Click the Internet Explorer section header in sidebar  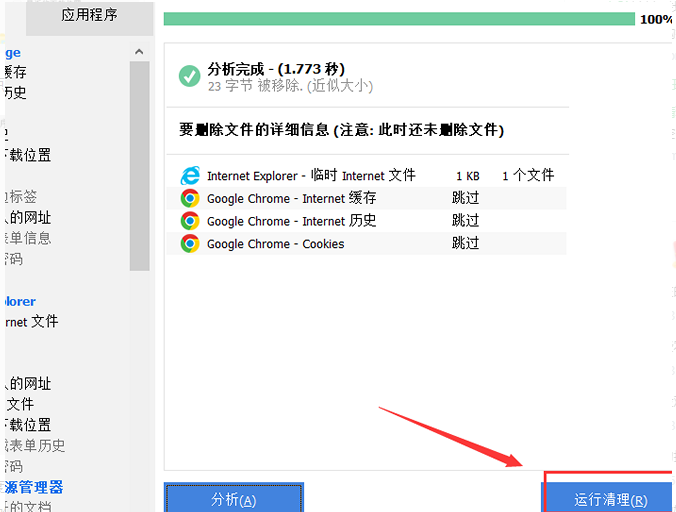(20, 301)
